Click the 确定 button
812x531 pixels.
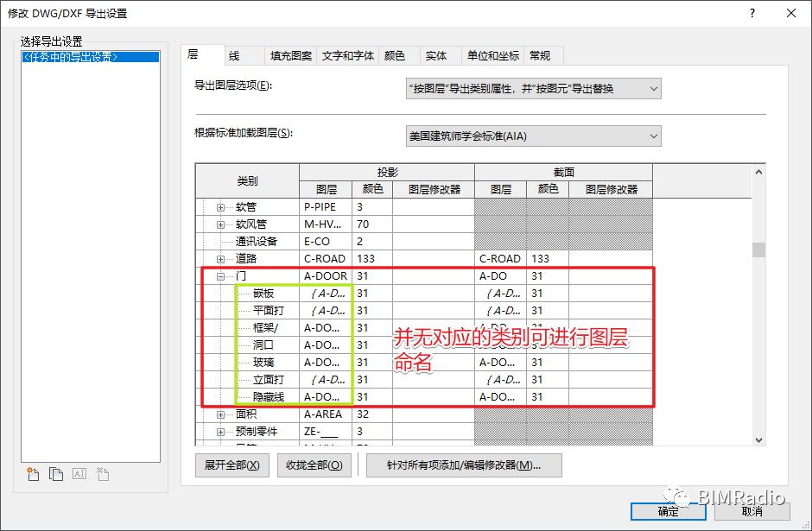pos(668,511)
